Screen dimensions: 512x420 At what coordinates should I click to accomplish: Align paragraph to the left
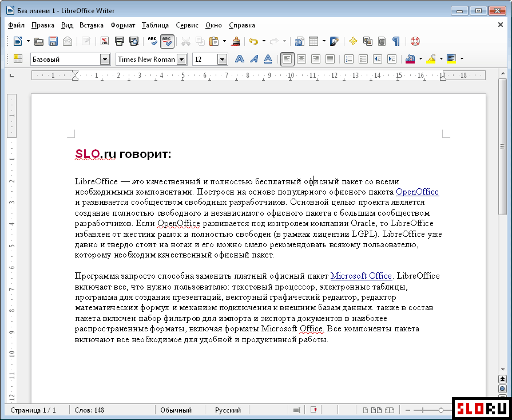(287, 59)
